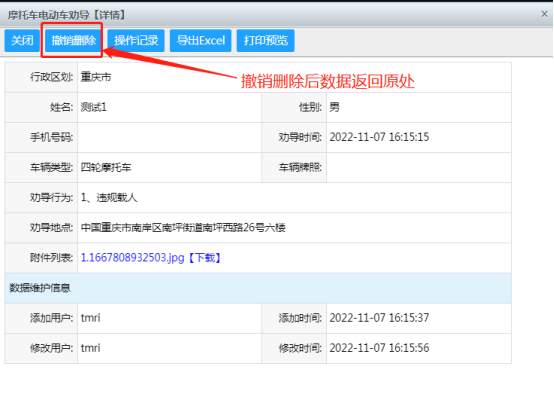Open attachment 1.1667808932503.jpg link

(x=132, y=258)
